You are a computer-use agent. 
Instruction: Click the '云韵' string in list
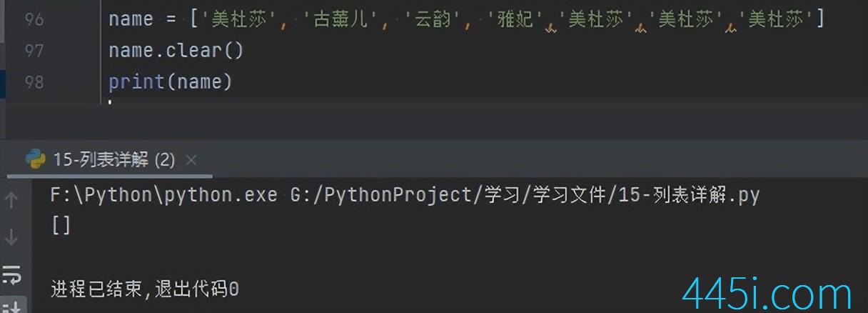(433, 19)
